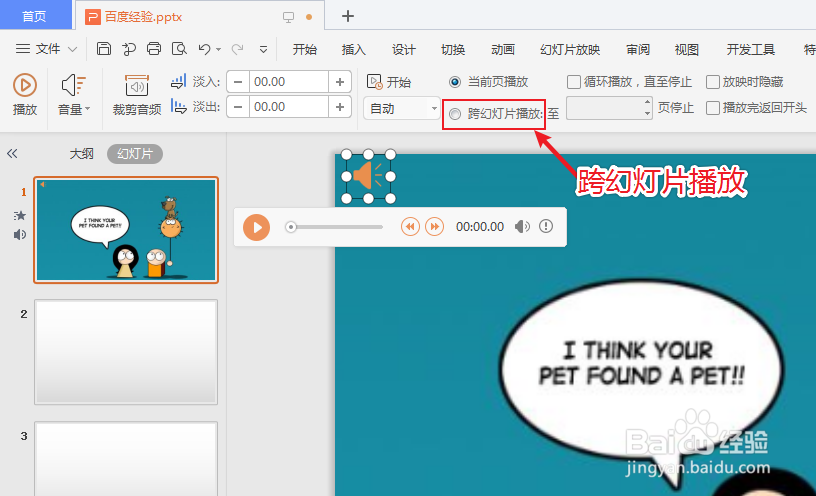Open the 设计 ribbon tab
Image resolution: width=816 pixels, height=496 pixels.
point(403,49)
